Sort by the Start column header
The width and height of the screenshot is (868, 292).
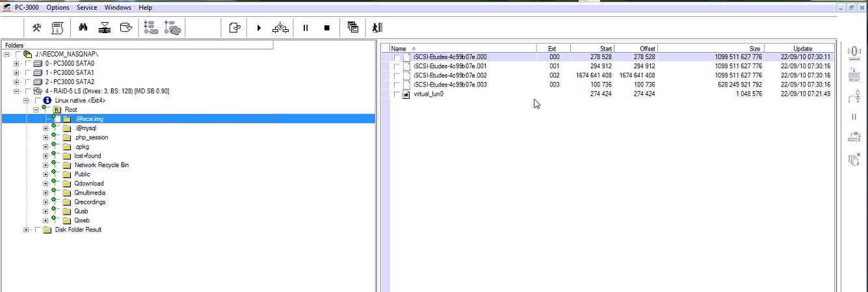point(592,48)
